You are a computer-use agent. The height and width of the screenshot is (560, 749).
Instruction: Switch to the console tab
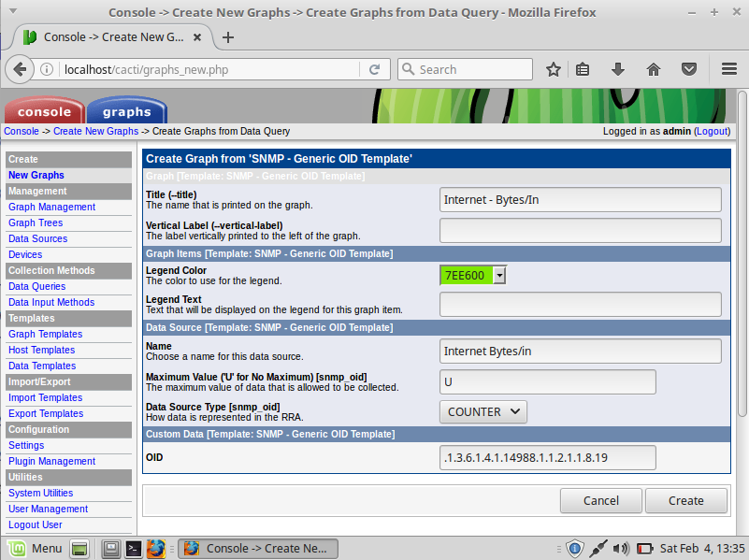(x=44, y=111)
